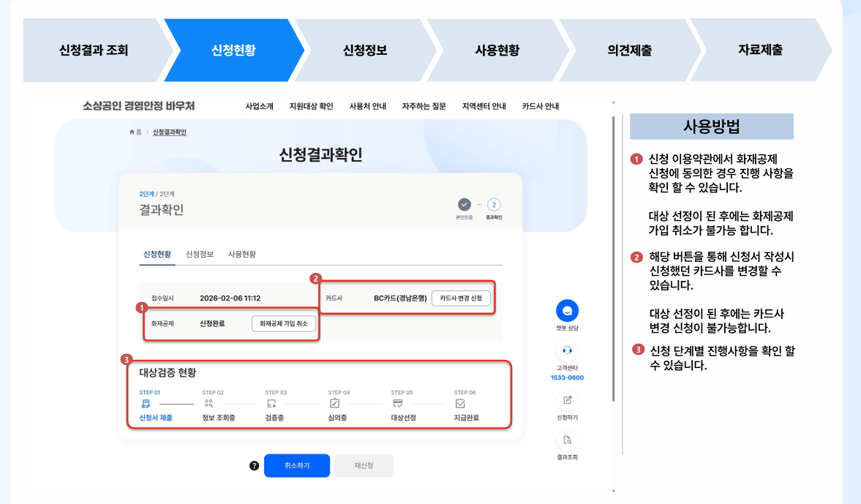Click the 신청하기 pencil icon

pyautogui.click(x=567, y=399)
